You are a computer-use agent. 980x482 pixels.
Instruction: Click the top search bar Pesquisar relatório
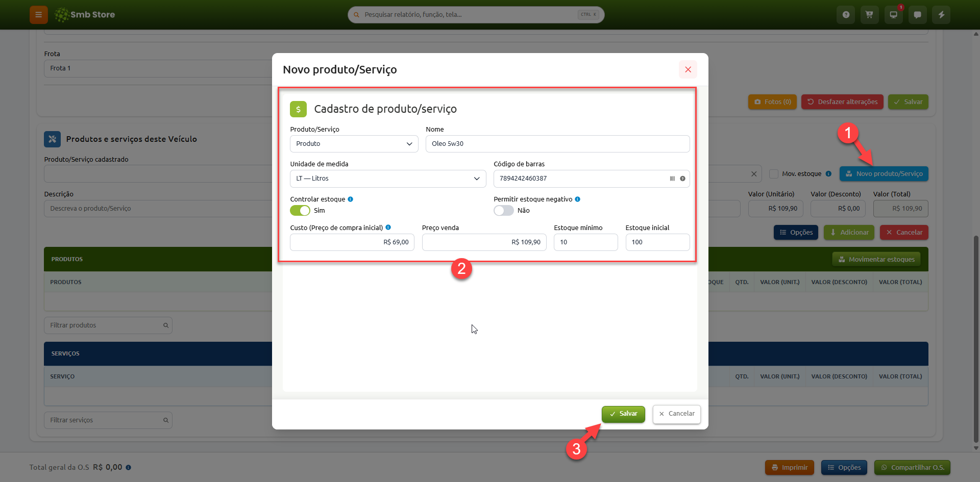pyautogui.click(x=476, y=15)
